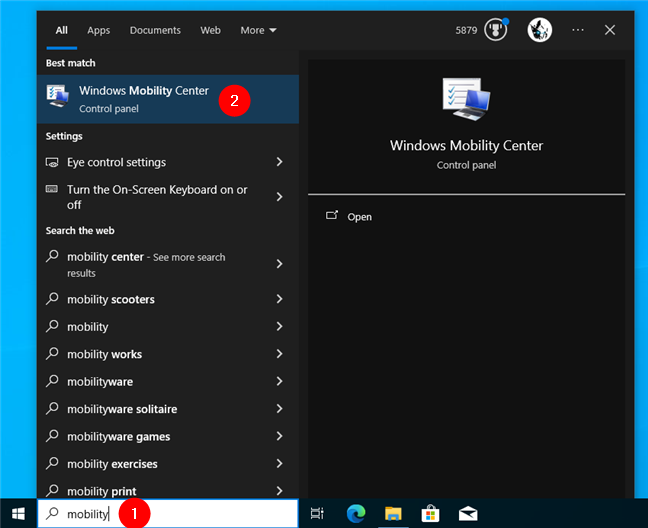Click the Microsoft Rewards points badge
Viewport: 648px width, 528px height.
click(495, 30)
